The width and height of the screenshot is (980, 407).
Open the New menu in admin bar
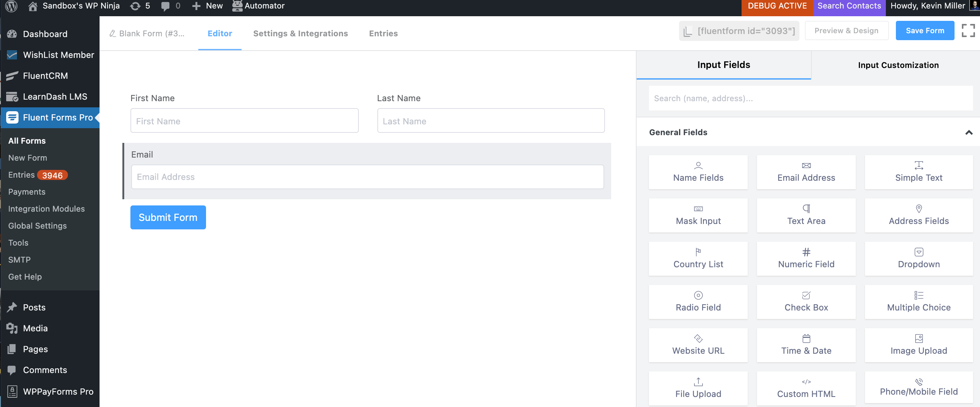click(x=208, y=6)
